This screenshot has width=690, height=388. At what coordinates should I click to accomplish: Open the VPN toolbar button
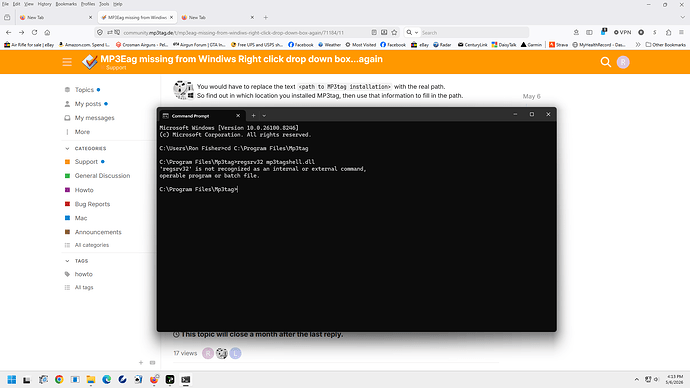(622, 32)
